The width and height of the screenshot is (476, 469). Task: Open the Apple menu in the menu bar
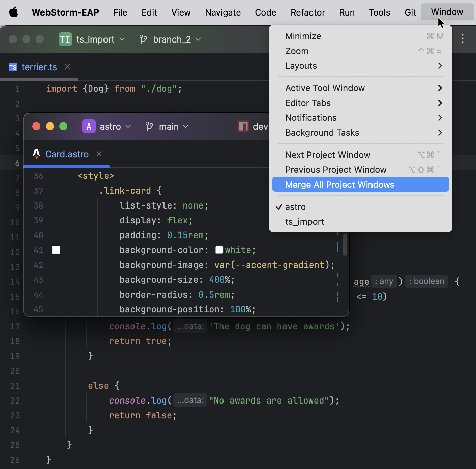[x=13, y=12]
